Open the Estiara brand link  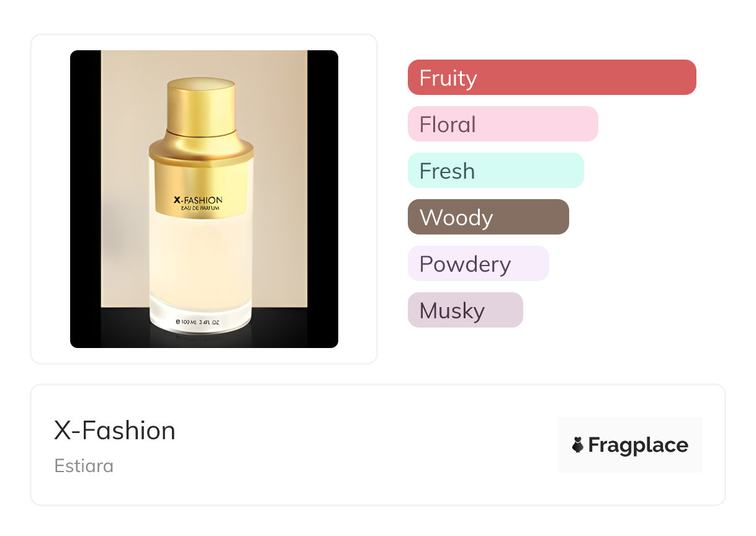coord(84,466)
